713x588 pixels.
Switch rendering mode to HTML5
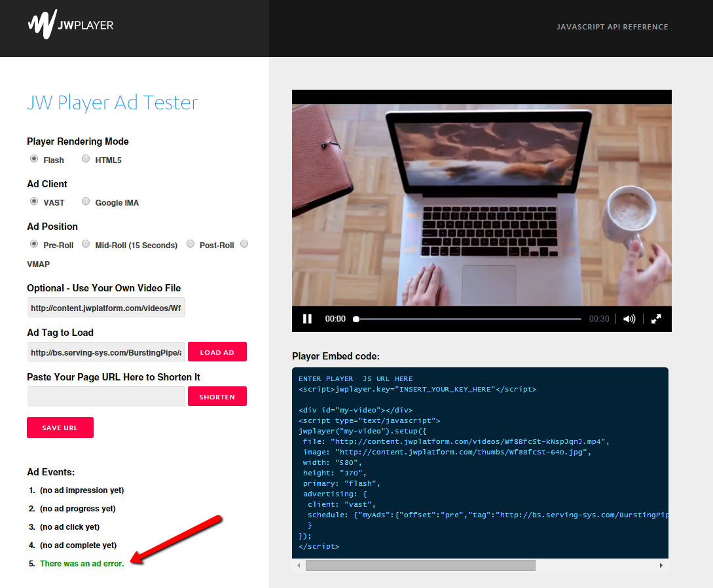click(85, 158)
